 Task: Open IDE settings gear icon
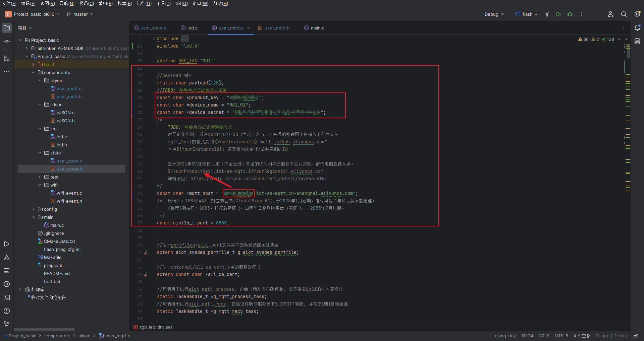[637, 14]
